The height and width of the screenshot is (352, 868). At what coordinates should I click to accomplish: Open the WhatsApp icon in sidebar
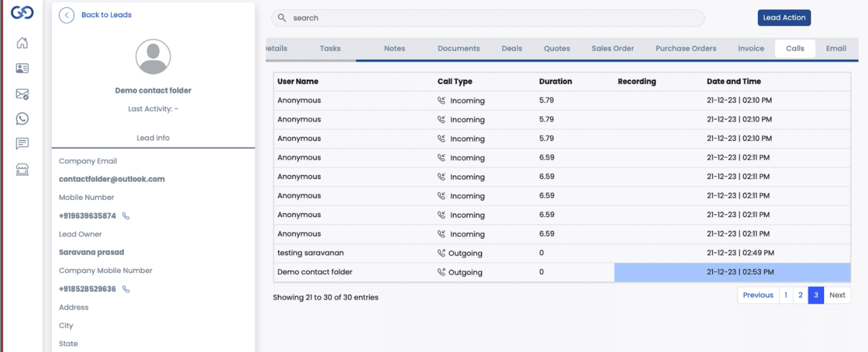coord(22,119)
